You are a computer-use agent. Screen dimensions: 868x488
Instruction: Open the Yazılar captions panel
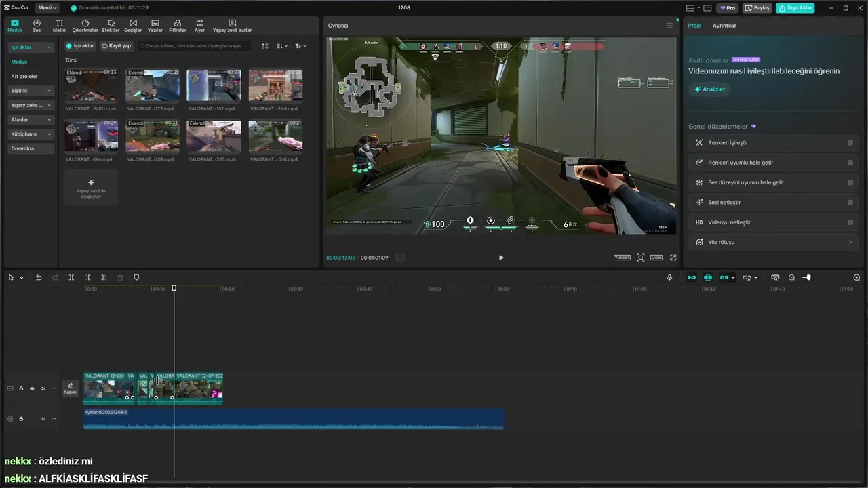155,26
